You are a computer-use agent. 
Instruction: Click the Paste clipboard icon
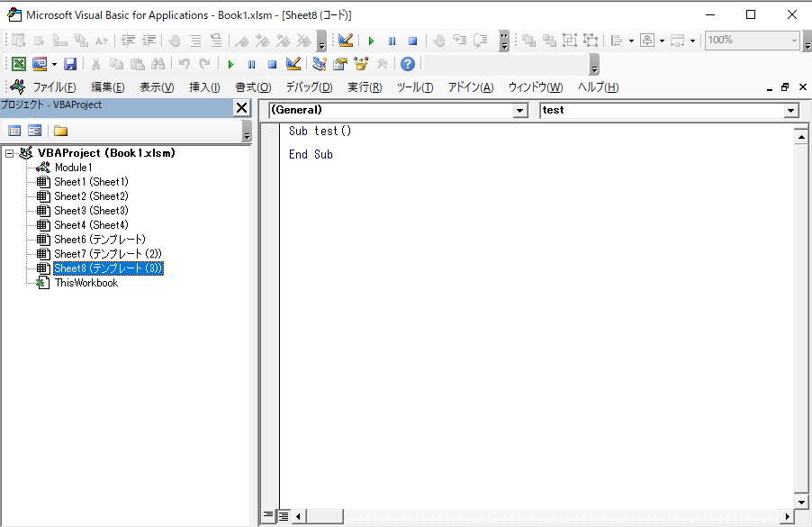tap(137, 64)
